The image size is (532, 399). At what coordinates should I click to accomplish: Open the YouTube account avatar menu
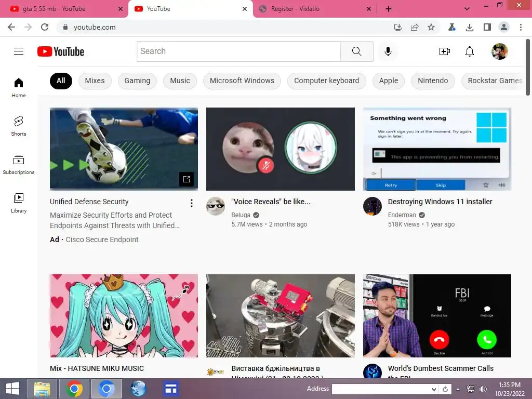click(x=499, y=51)
